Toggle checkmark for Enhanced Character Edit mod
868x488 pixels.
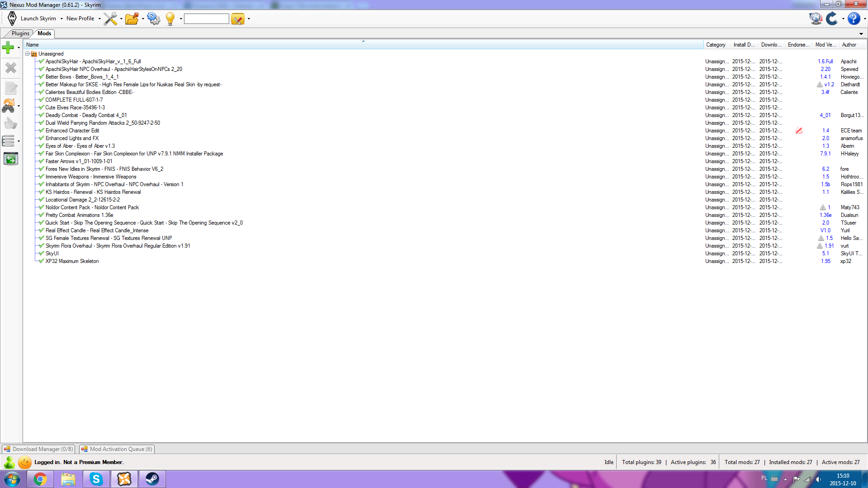(x=42, y=131)
